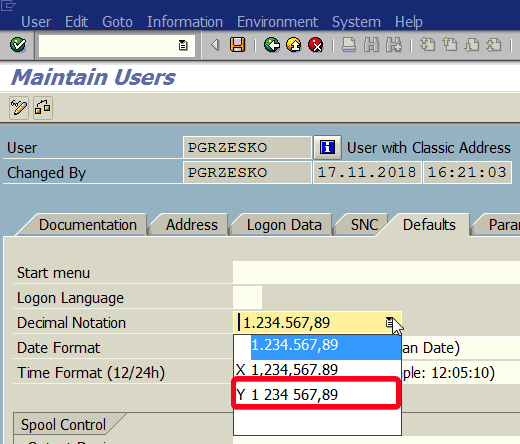
Task: Click the Spool Control group header
Action: [x=63, y=424]
